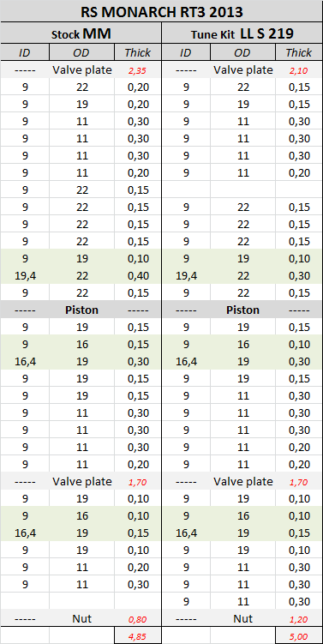The image size is (323, 644).
Task: Select the Tune Kit Valve plate thickness 2,10
Action: pyautogui.click(x=298, y=70)
